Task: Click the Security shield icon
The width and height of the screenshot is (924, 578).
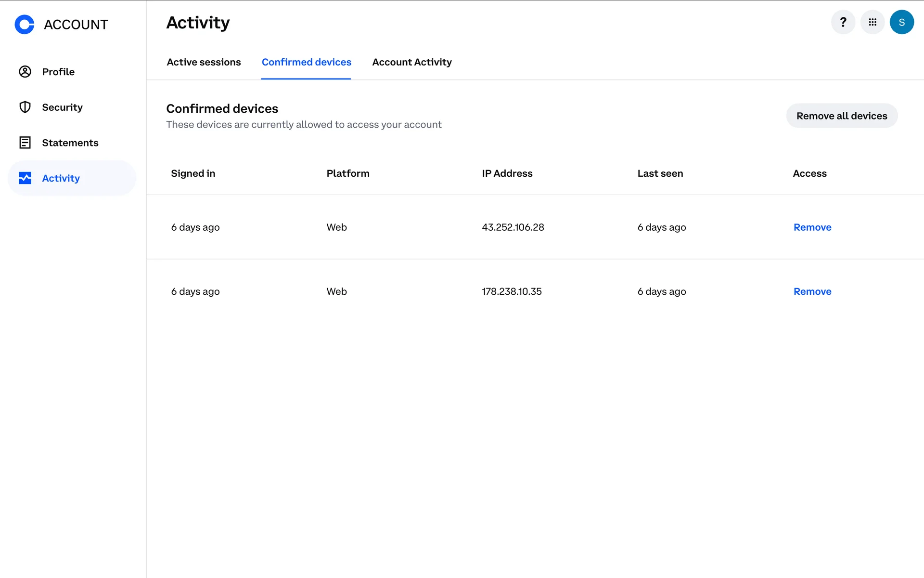Action: pyautogui.click(x=25, y=107)
